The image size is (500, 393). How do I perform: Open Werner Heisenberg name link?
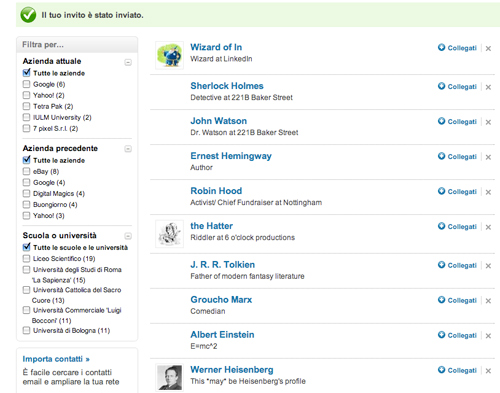pyautogui.click(x=232, y=370)
